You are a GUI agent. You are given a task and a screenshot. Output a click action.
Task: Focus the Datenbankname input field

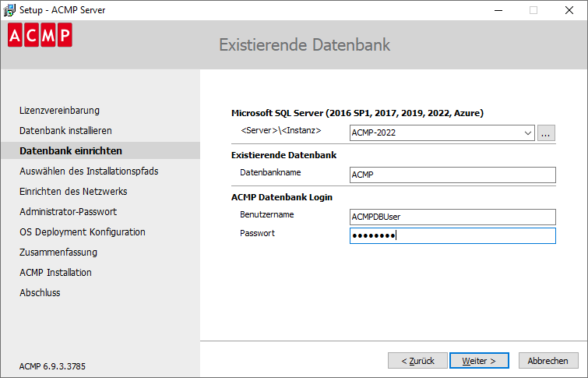pyautogui.click(x=452, y=175)
